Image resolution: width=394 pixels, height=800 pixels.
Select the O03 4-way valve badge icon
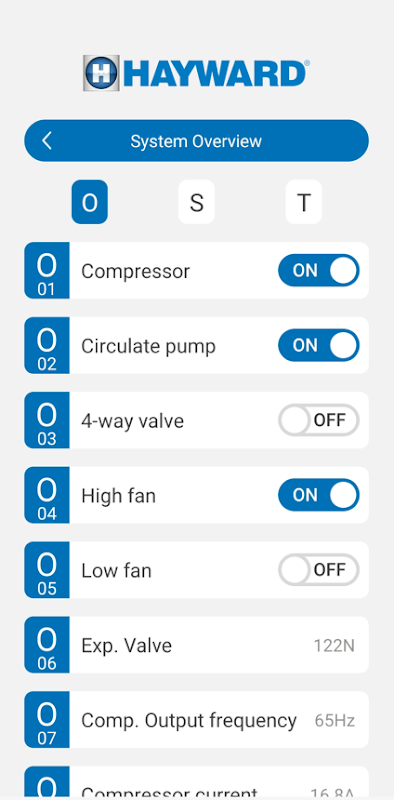pyautogui.click(x=47, y=420)
